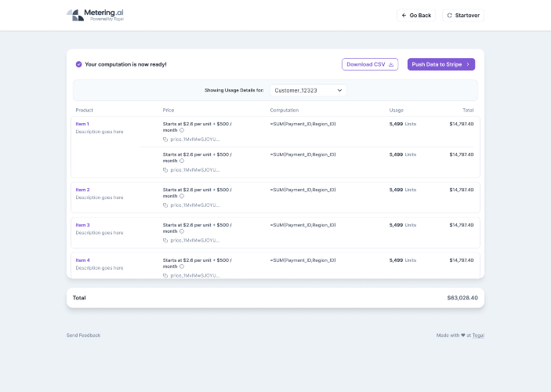Screen dimensions: 551x392
Task: Click the info icon next to Item 3's price
Action: (182, 231)
